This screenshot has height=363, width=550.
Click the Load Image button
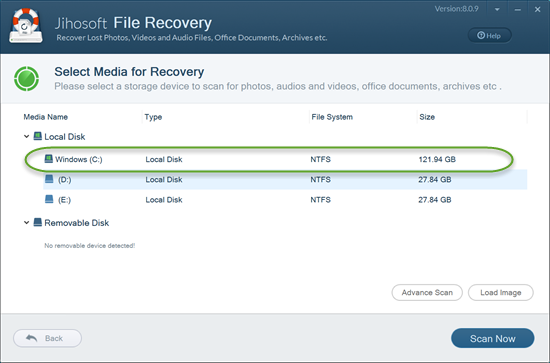click(501, 293)
